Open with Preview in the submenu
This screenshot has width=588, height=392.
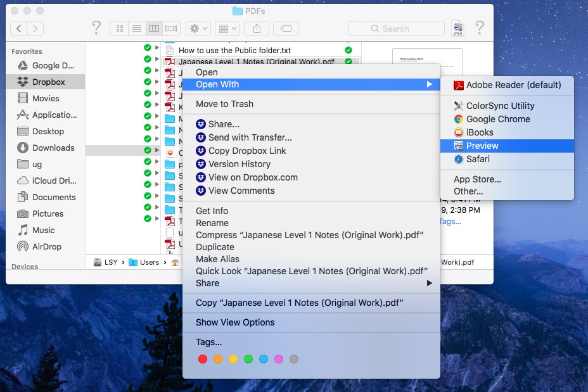click(482, 146)
